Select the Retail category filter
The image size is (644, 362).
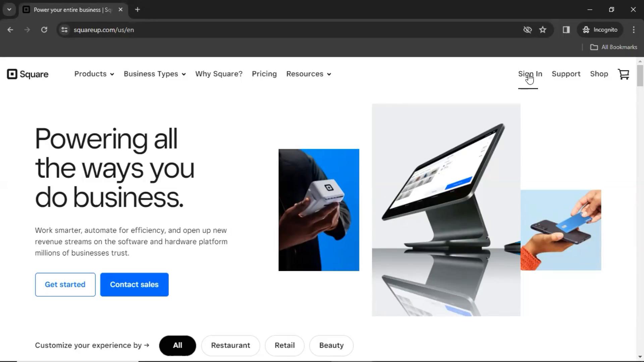[x=284, y=345]
